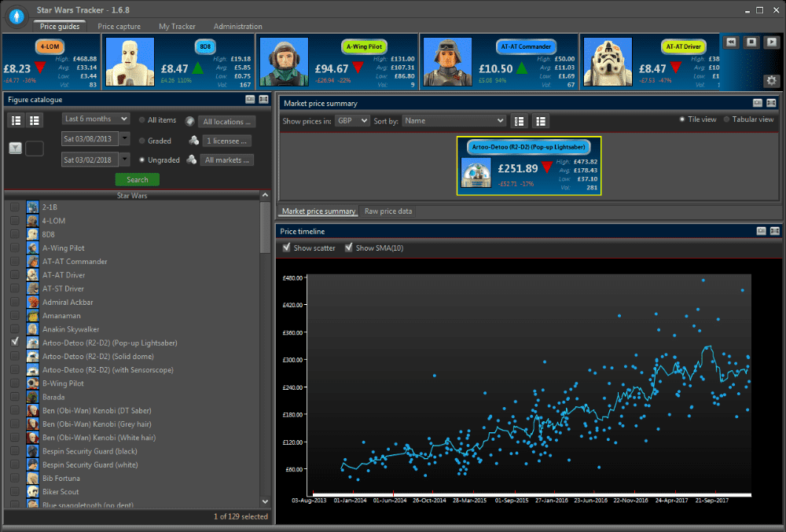786x532 pixels.
Task: Switch to Tabular view radio option
Action: tap(726, 119)
